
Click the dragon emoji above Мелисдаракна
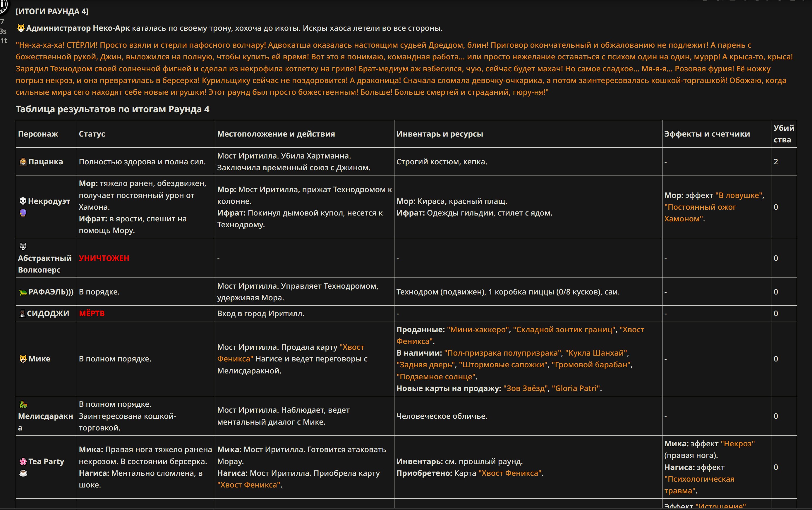click(23, 404)
